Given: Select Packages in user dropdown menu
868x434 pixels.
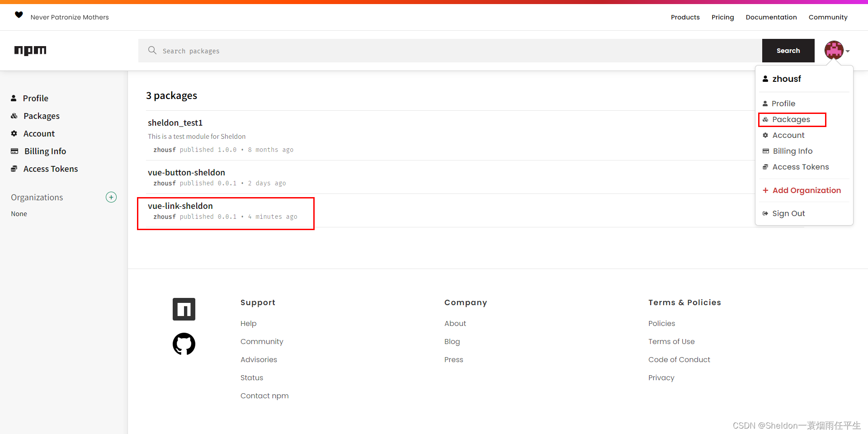Looking at the screenshot, I should 791,119.
